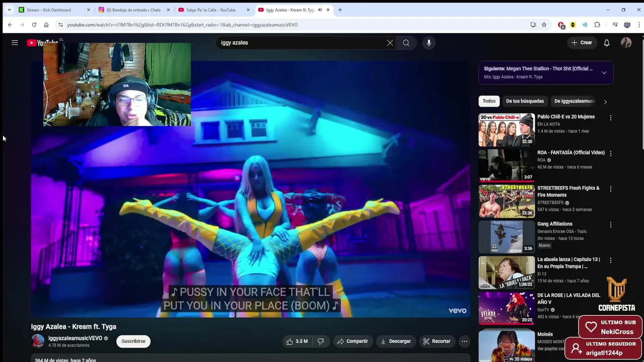The width and height of the screenshot is (644, 362).
Task: Open options for STREETBEEFS video
Action: [x=611, y=189]
